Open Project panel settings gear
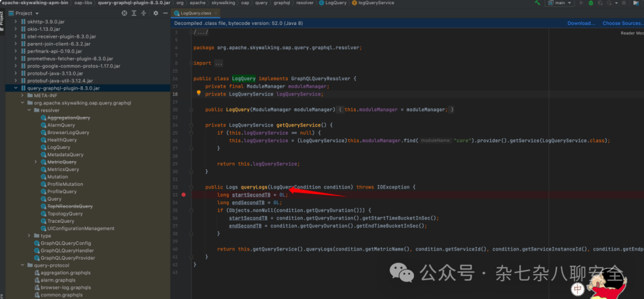The image size is (644, 299). click(x=156, y=13)
